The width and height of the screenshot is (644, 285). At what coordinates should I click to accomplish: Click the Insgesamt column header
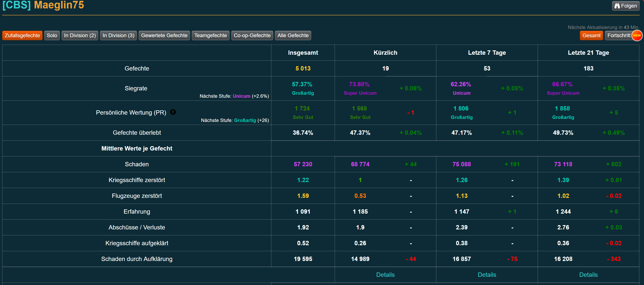click(303, 53)
